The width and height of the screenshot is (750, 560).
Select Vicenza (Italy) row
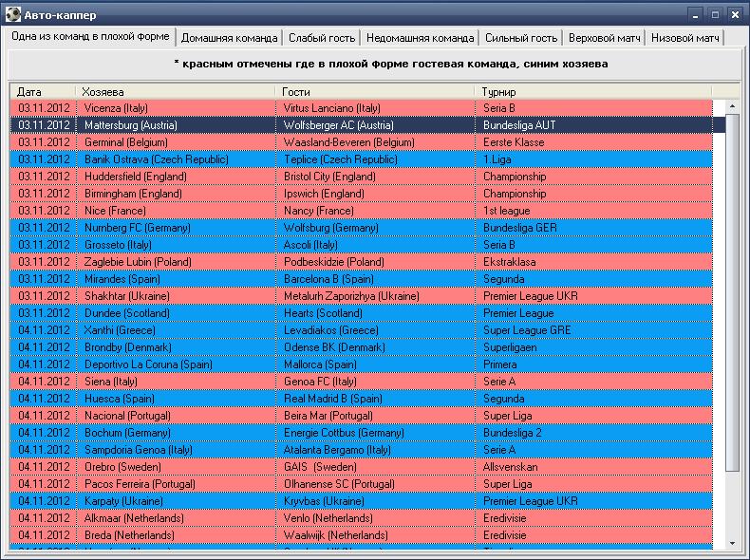click(361, 108)
